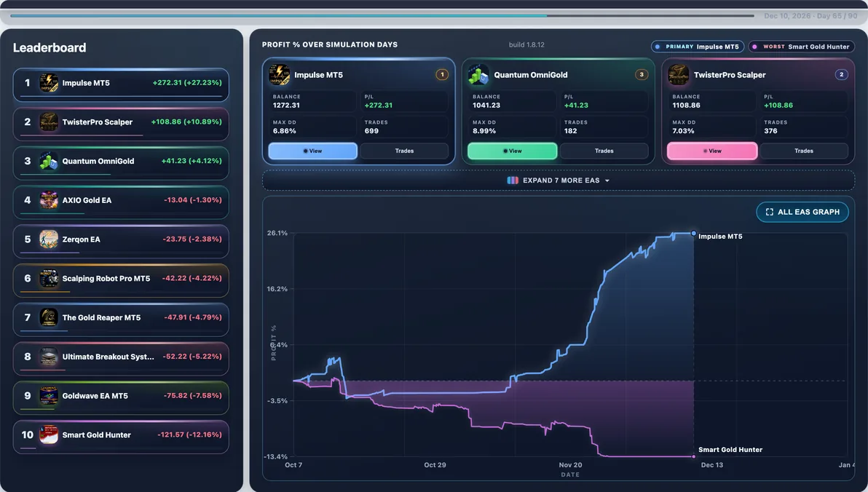The width and height of the screenshot is (868, 492).
Task: Select the AXIO Gold EA leaderboard row
Action: tap(121, 202)
